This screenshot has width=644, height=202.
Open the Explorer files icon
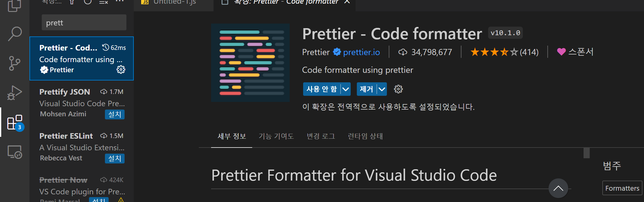pyautogui.click(x=15, y=6)
